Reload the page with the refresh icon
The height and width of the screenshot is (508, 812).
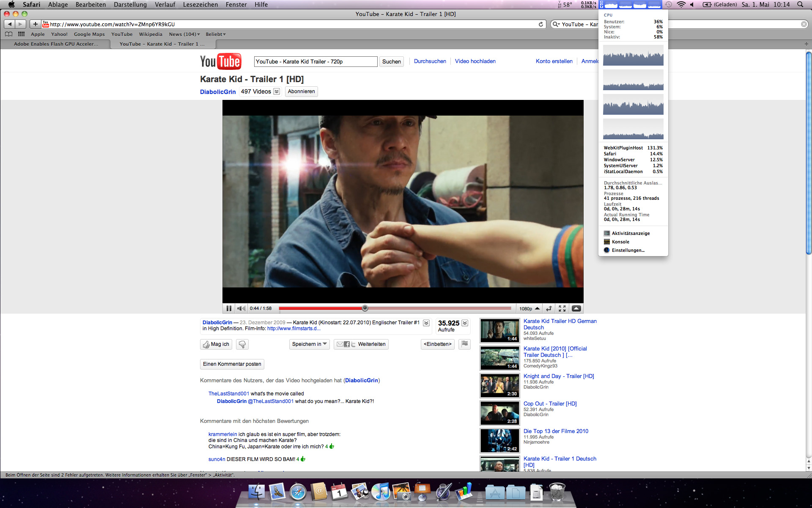[541, 24]
